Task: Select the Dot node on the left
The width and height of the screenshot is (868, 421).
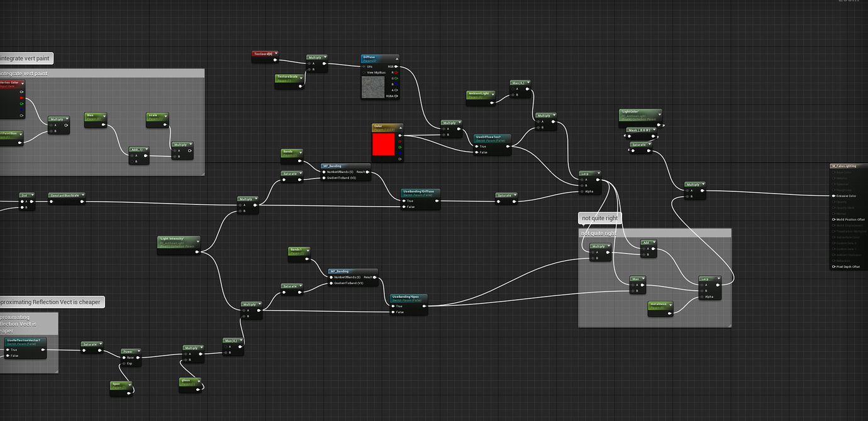Action: (x=23, y=194)
